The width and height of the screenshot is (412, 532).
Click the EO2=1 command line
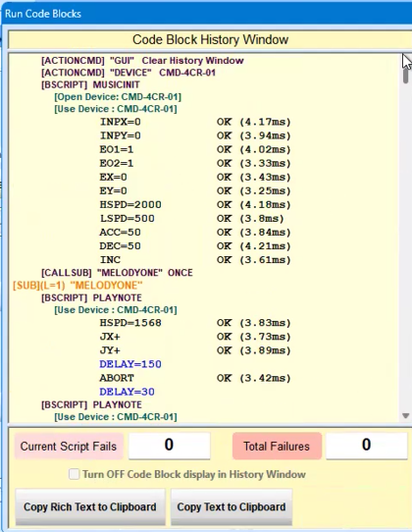(x=195, y=164)
